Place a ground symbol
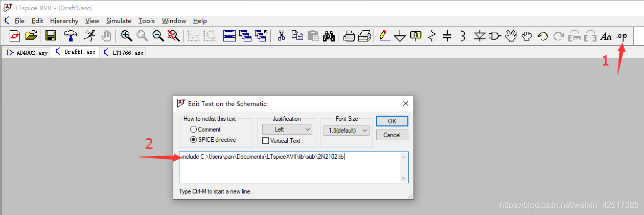 click(x=400, y=36)
